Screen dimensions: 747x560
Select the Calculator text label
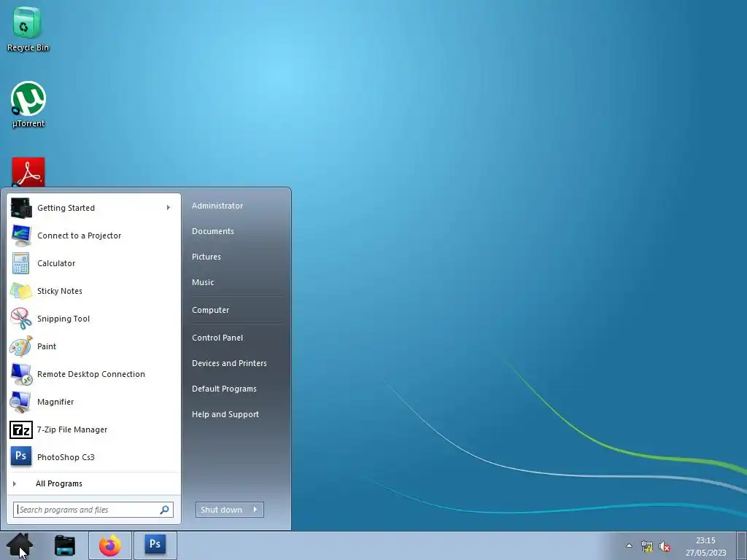56,263
